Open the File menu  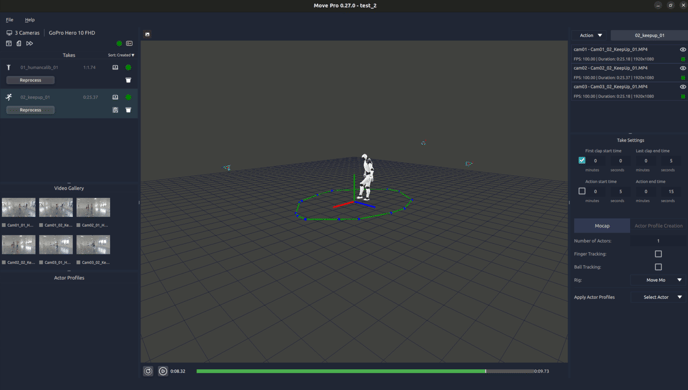[x=9, y=20]
